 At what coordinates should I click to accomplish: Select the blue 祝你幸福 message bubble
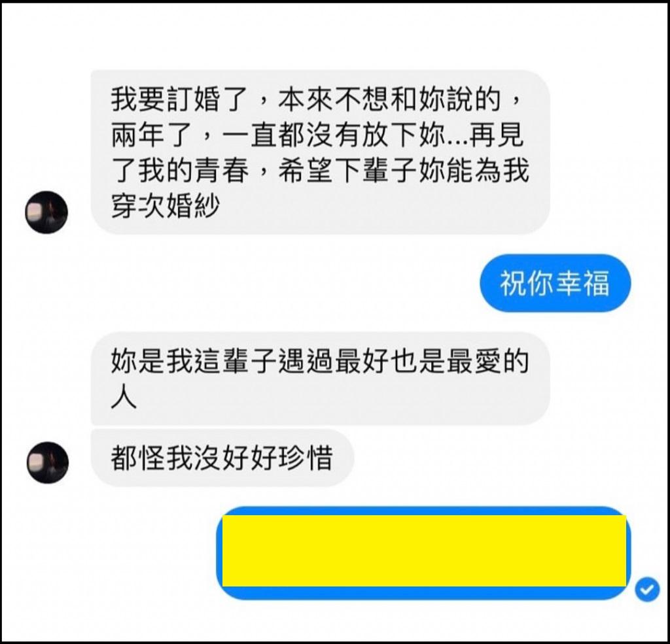coord(555,283)
